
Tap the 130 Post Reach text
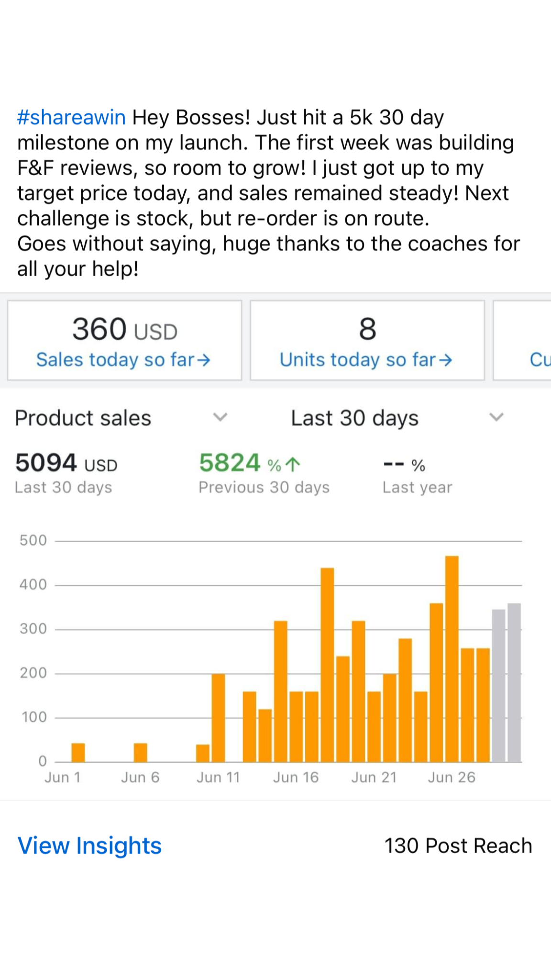pyautogui.click(x=458, y=846)
